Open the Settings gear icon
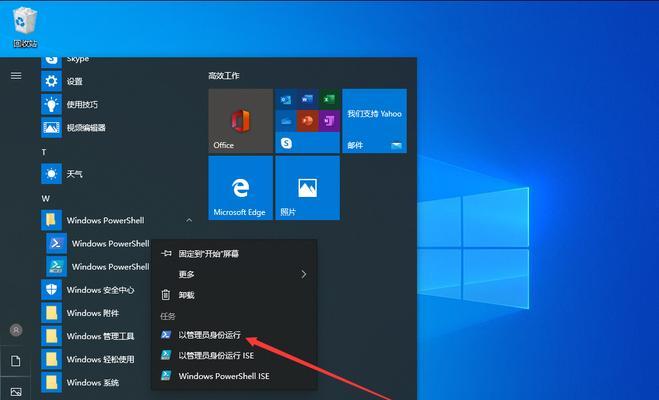Image resolution: width=659 pixels, height=400 pixels. [51, 81]
